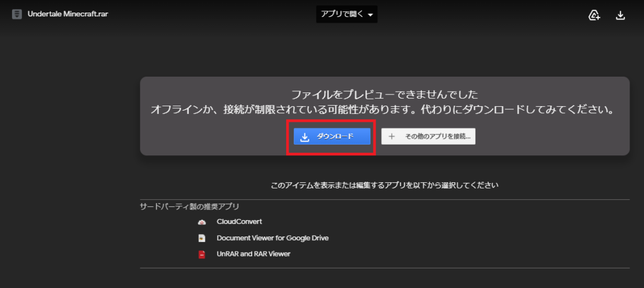Click その他のアプリを接続 button
The width and height of the screenshot is (644, 288).
pyautogui.click(x=428, y=137)
